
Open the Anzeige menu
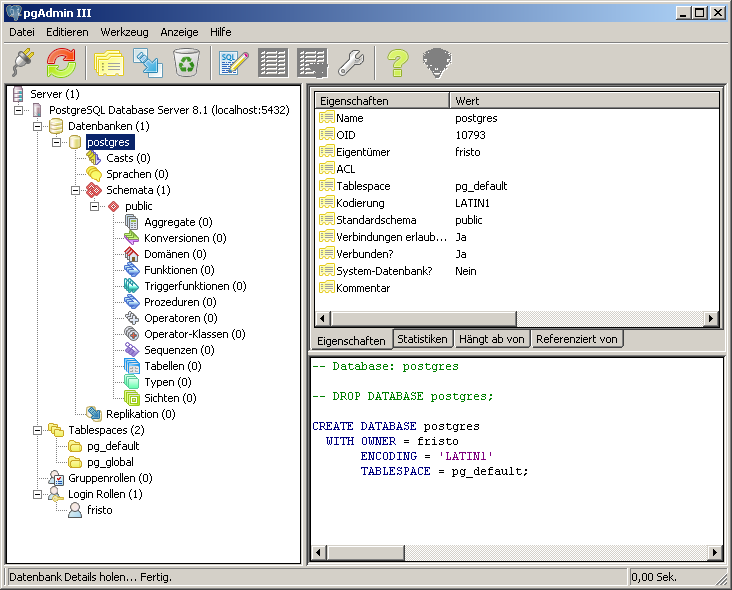[179, 32]
